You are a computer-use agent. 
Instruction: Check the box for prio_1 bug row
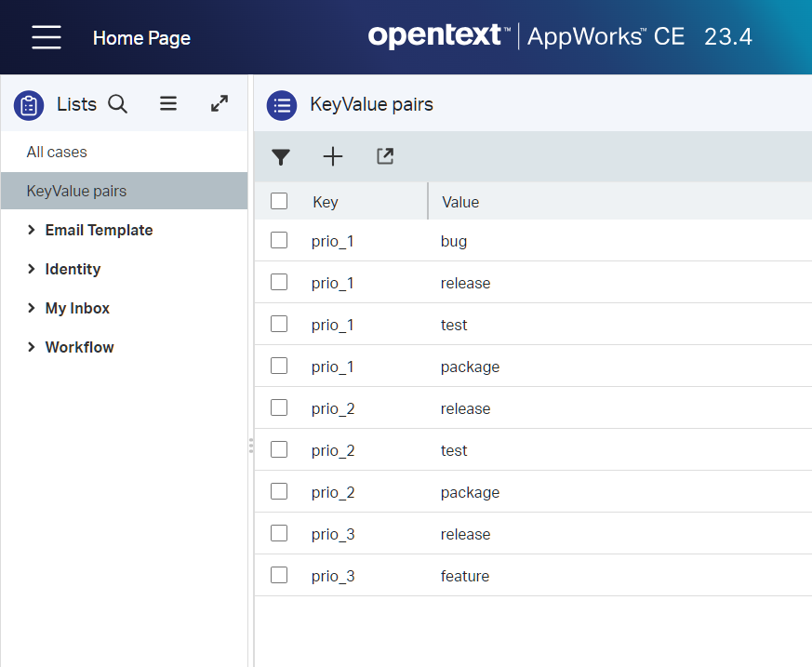coord(279,241)
